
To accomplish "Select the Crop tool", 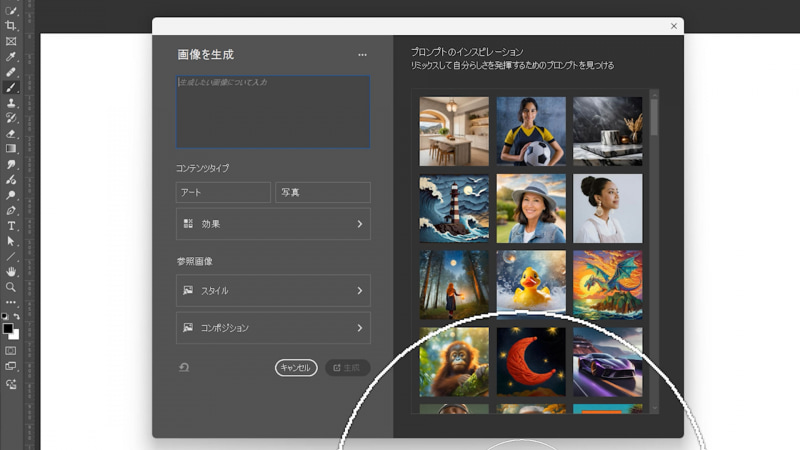I will [11, 26].
